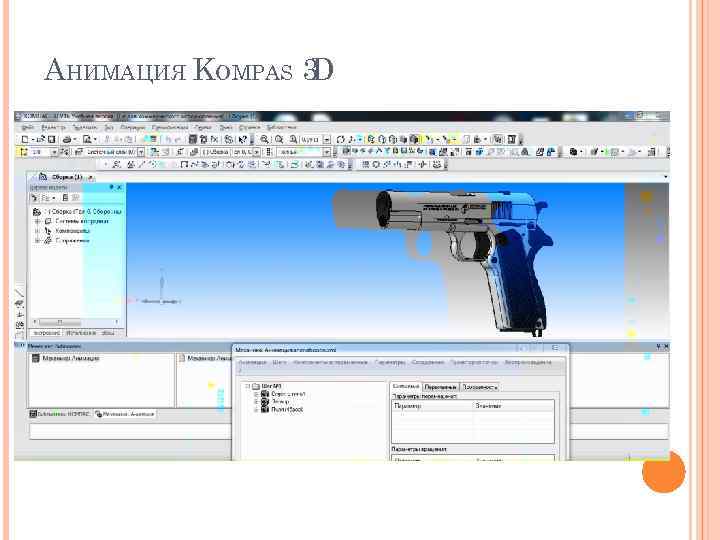Viewport: 720px width, 540px height.
Task: Switch to the Переменные tab
Action: tap(440, 387)
